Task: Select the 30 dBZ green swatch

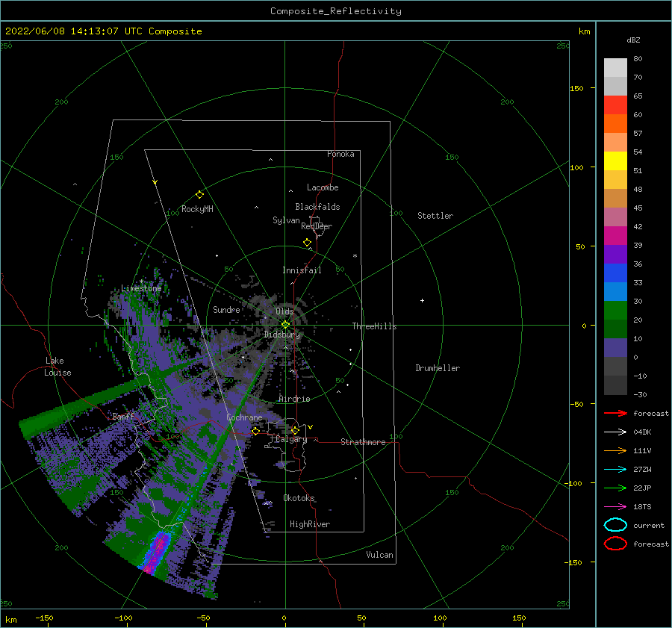Action: pyautogui.click(x=615, y=310)
